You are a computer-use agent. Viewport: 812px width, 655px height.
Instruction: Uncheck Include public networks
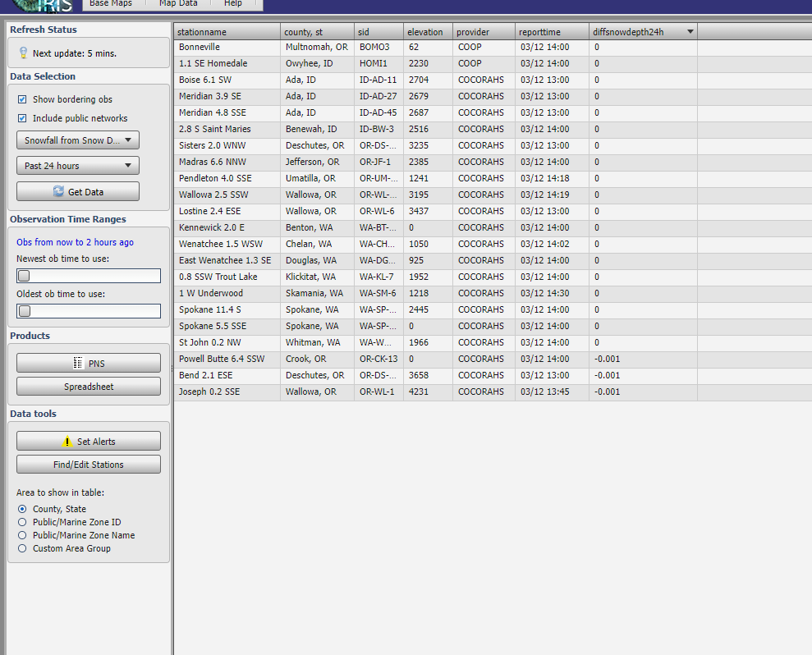tap(23, 118)
